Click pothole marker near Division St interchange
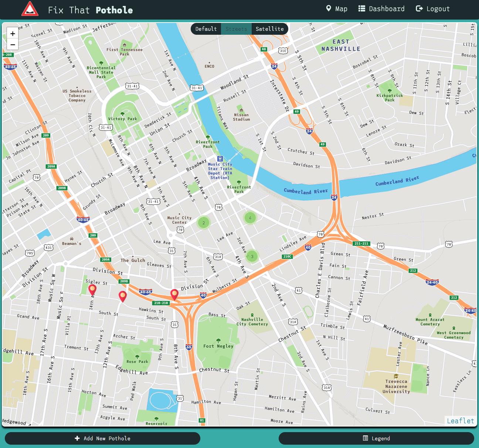The width and height of the screenshot is (479, 448). tap(174, 295)
